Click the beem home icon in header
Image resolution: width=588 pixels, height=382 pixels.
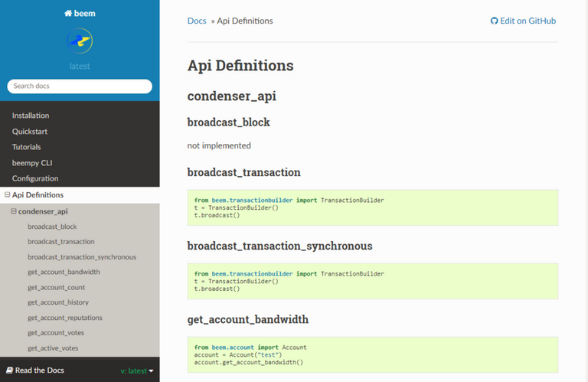(x=67, y=14)
